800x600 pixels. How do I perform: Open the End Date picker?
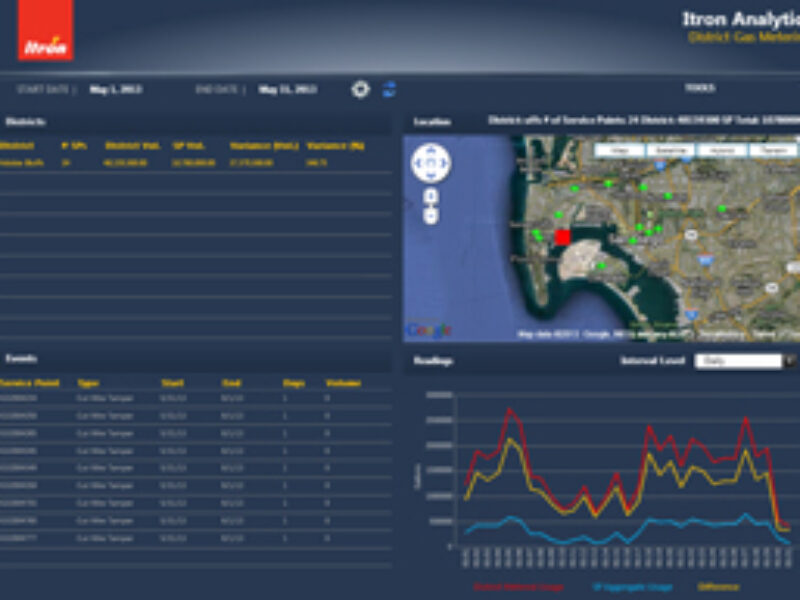tap(283, 88)
